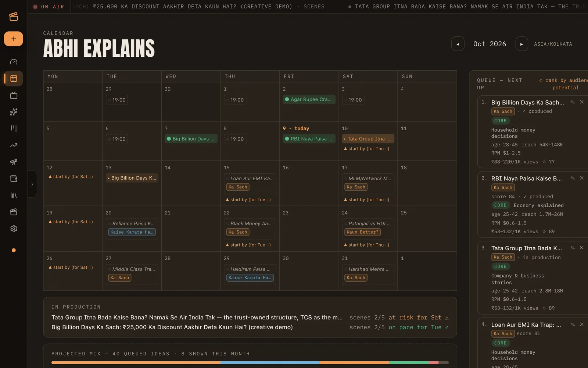Click the Kaun Better? tag on Oct 24
The width and height of the screenshot is (588, 368).
click(x=362, y=232)
